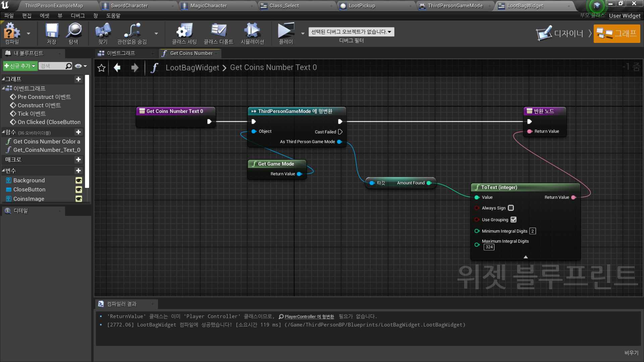Open the Debug menu

[77, 16]
